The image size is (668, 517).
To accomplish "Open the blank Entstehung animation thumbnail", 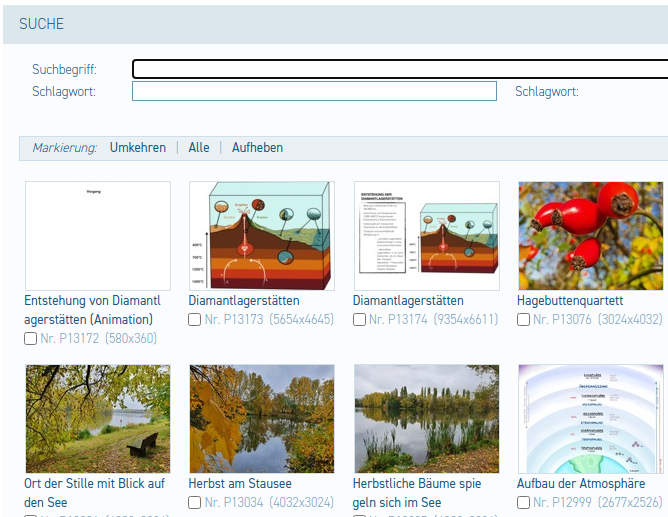I will click(98, 236).
